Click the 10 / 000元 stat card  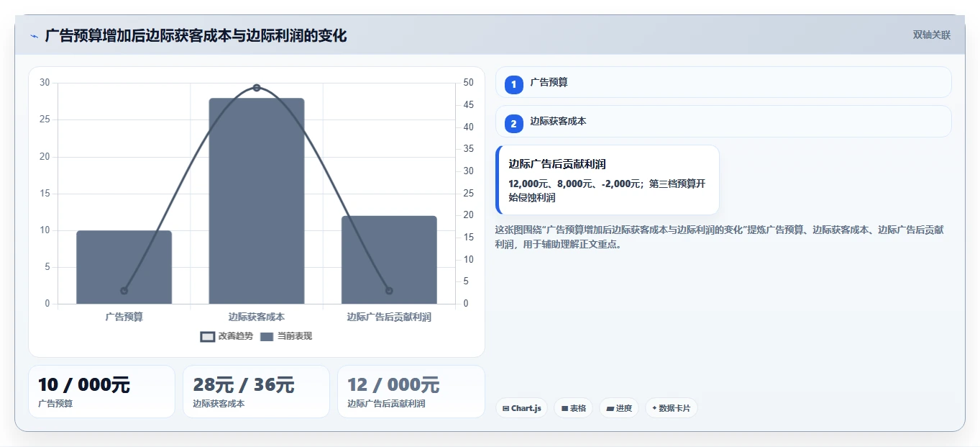point(101,392)
